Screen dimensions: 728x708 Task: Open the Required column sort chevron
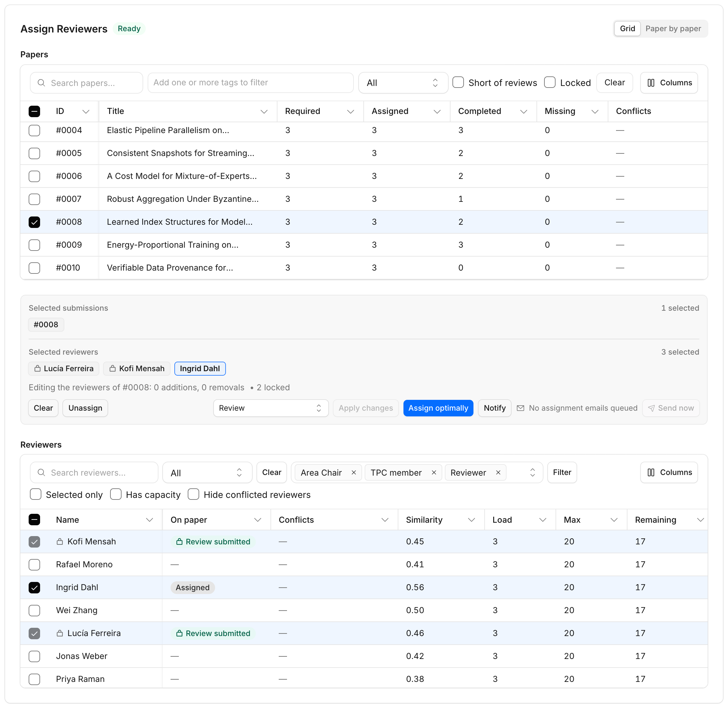pos(350,111)
